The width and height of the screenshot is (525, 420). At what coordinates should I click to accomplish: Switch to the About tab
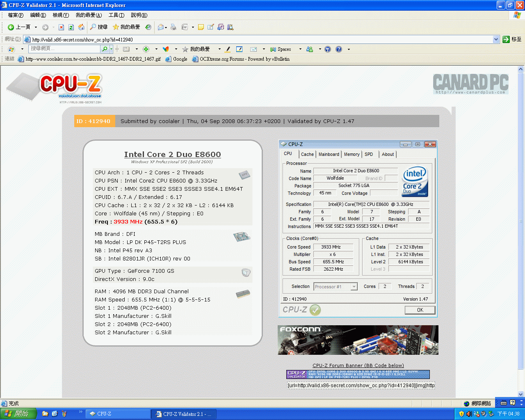coord(388,154)
